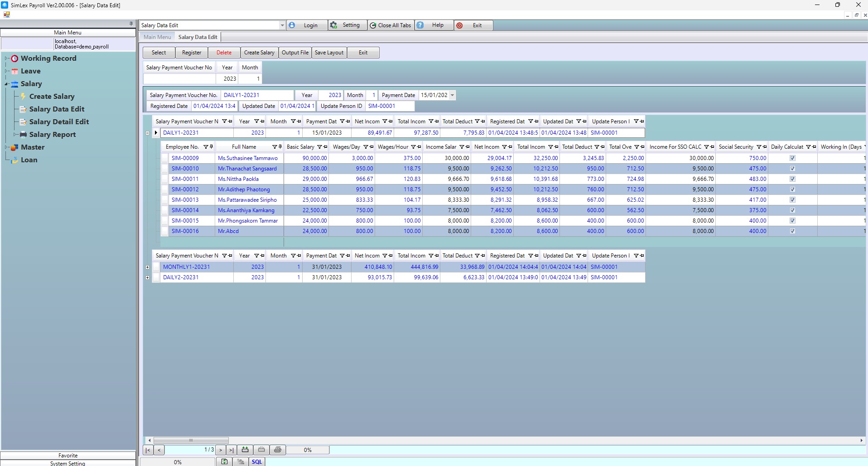868x466 pixels.
Task: Click pin icon on Employee No. column
Action: (211, 147)
